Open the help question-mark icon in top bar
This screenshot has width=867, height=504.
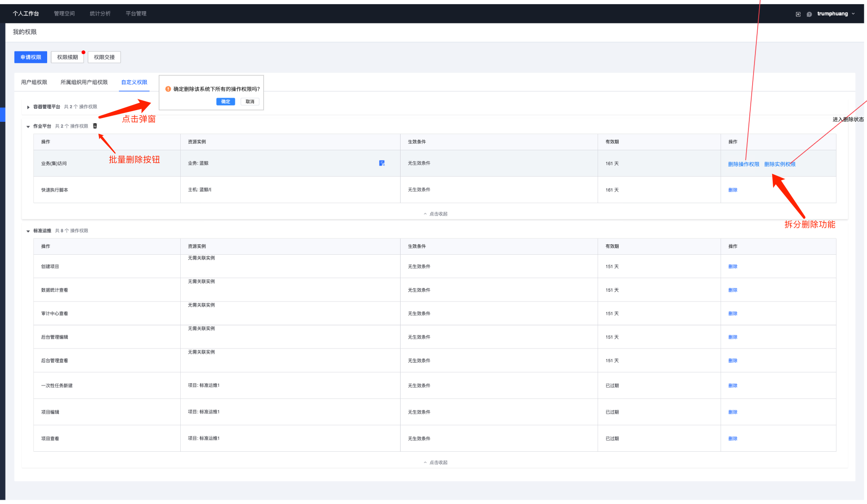pos(809,14)
